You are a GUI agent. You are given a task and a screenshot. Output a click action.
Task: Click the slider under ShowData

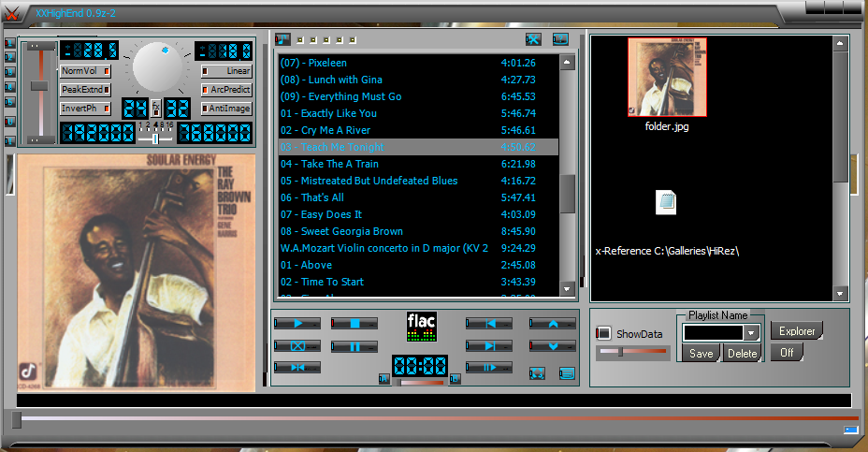click(632, 352)
